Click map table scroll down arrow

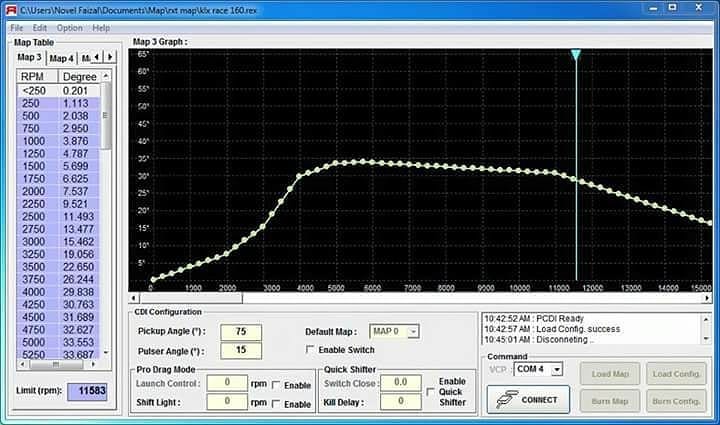106,352
